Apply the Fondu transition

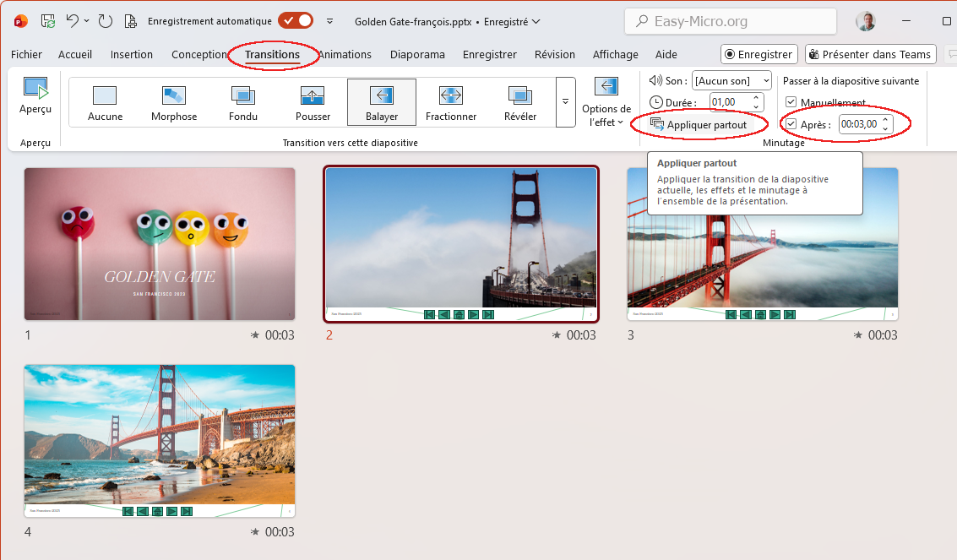[243, 101]
